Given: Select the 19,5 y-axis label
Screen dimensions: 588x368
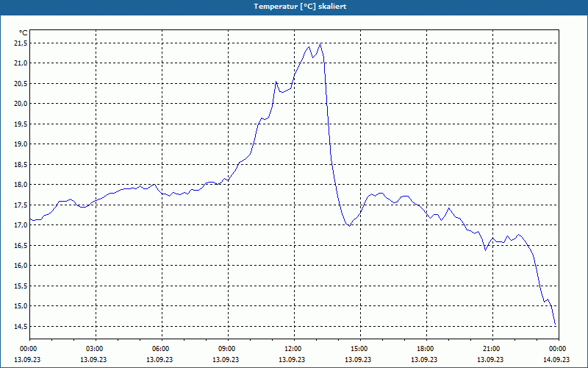Looking at the screenshot, I should (21, 124).
